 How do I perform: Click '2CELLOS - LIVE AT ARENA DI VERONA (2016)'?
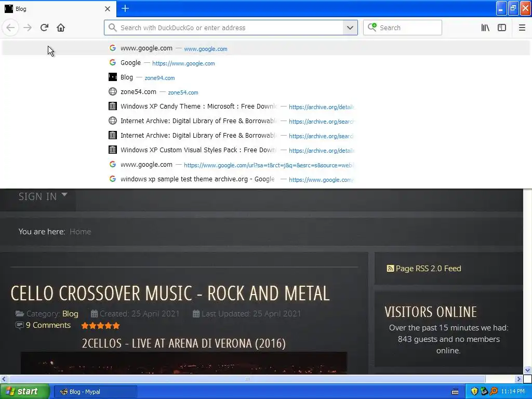(x=183, y=343)
